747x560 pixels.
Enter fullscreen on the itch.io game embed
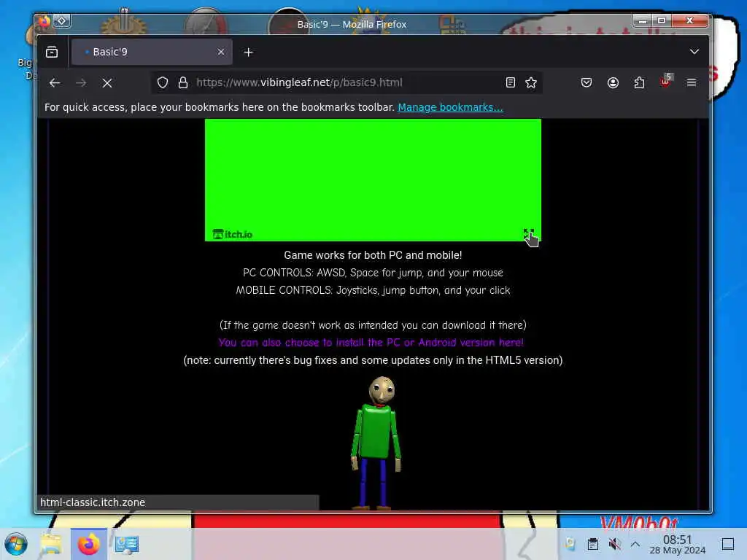(x=529, y=234)
